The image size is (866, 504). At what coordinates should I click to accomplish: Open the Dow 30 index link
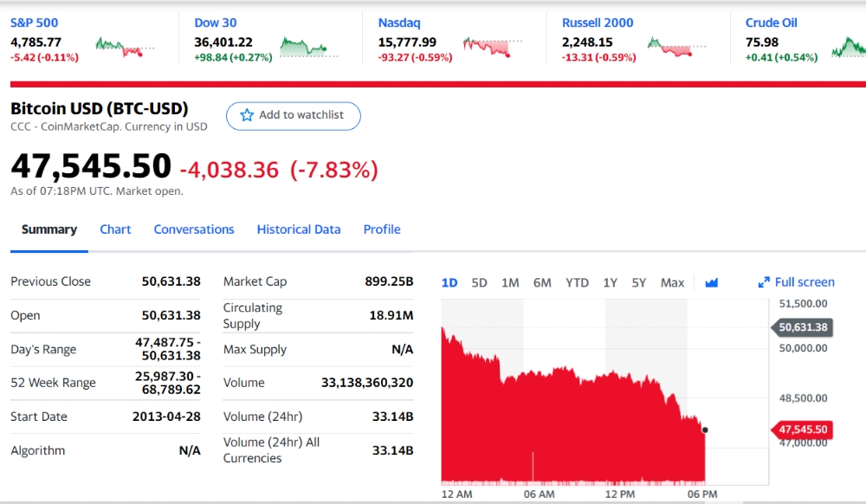coord(216,23)
